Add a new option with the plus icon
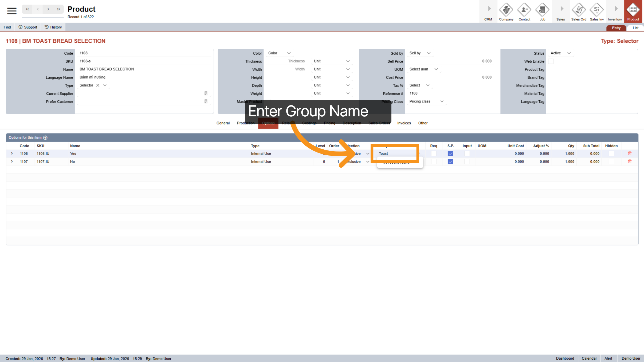 (x=45, y=138)
